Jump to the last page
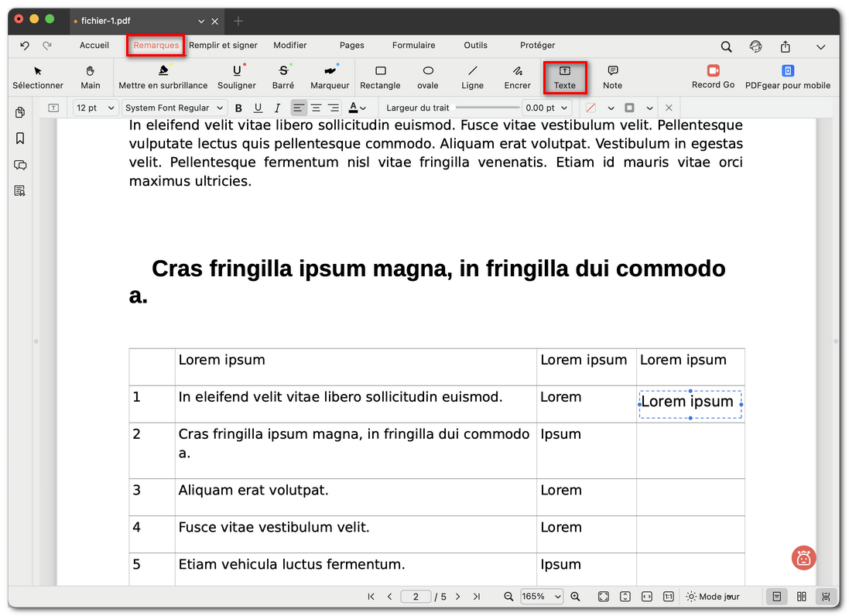 [477, 597]
